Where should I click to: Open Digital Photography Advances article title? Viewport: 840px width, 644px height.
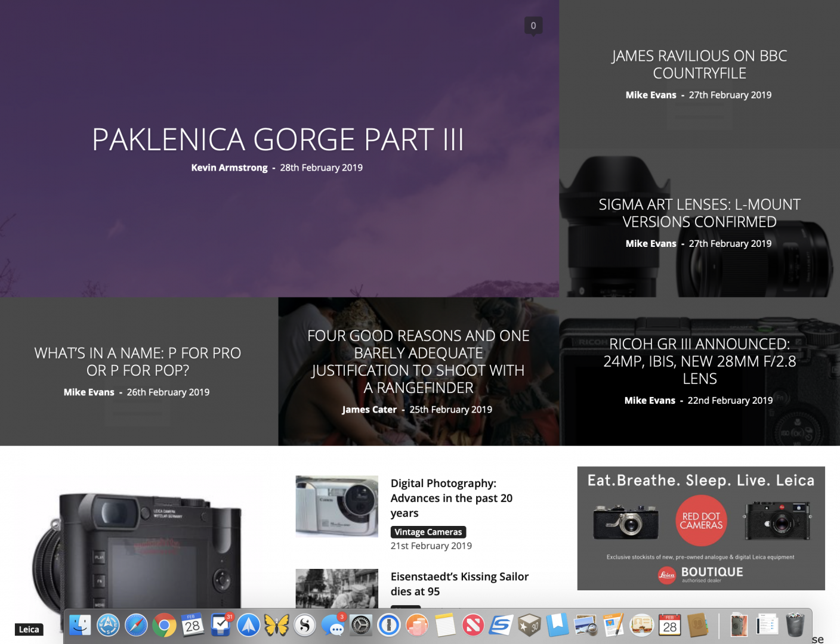point(452,498)
